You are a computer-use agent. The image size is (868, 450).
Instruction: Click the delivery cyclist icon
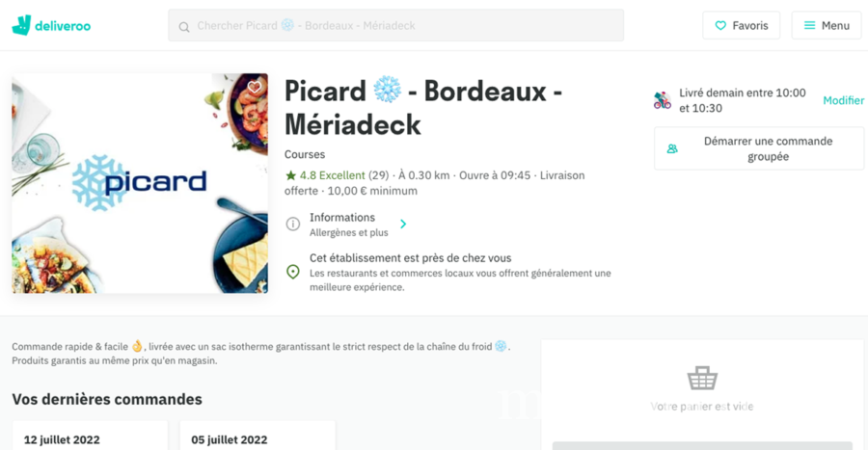coord(663,100)
